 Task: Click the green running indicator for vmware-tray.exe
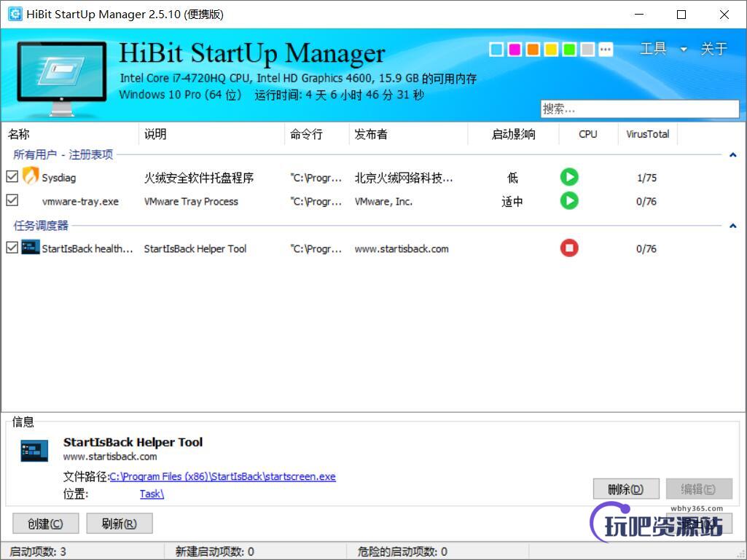point(569,200)
